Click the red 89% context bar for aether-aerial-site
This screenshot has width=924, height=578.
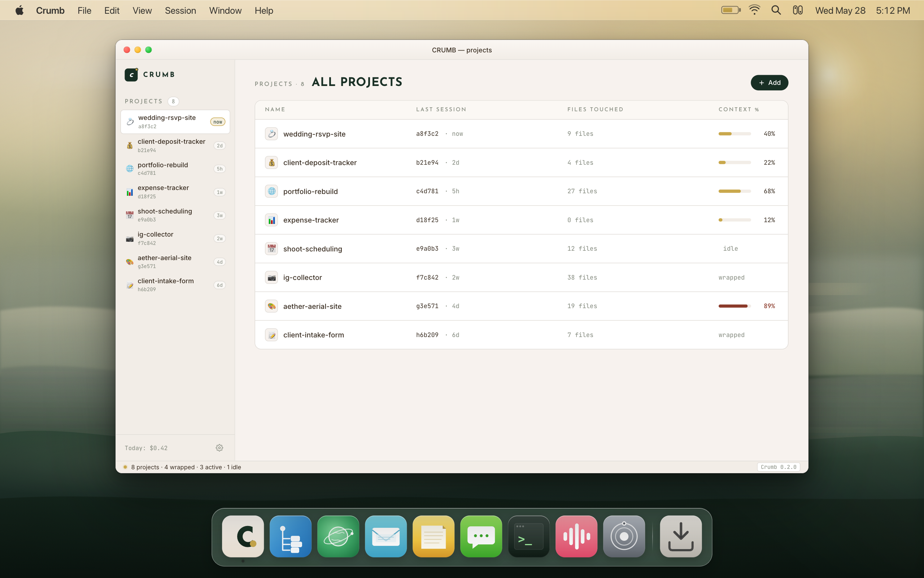click(x=735, y=306)
